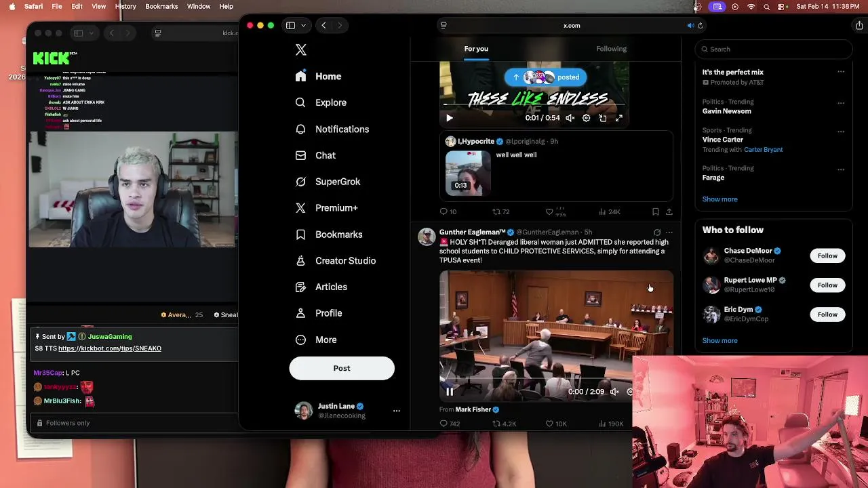Open more options for Farage trend
The image size is (868, 488).
841,169
